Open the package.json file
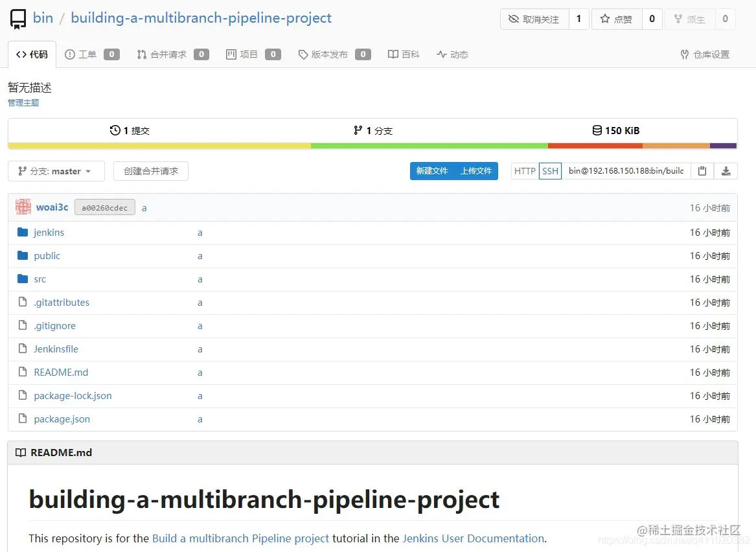This screenshot has height=552, width=756. [62, 419]
